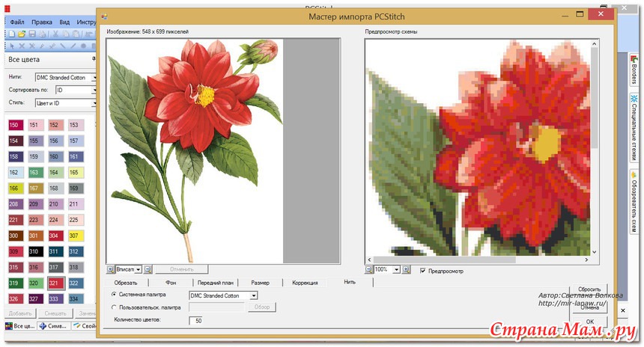Switch to the Размер tab
This screenshot has width=644, height=347.
pyautogui.click(x=260, y=283)
